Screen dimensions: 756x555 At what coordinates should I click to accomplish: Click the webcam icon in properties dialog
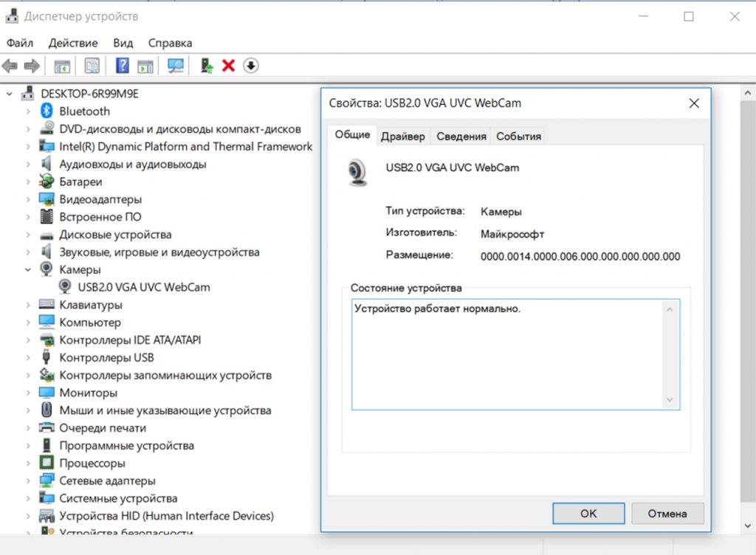[358, 172]
